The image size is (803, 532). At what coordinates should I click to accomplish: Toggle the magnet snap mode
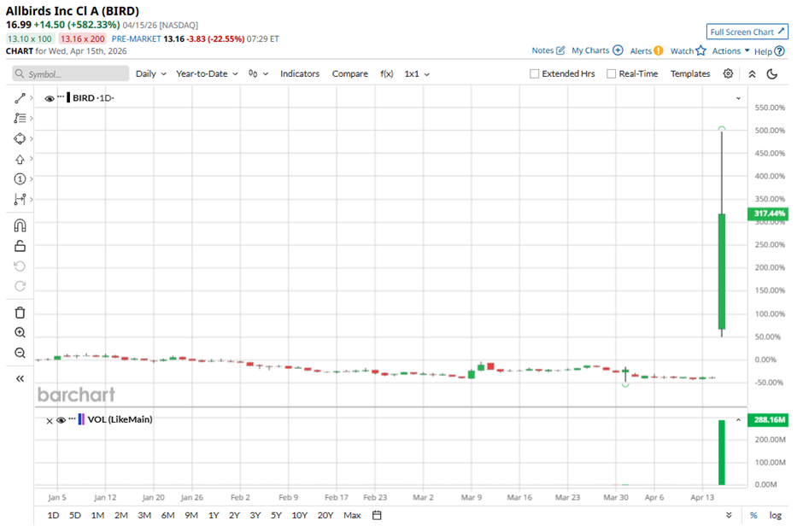coord(20,225)
